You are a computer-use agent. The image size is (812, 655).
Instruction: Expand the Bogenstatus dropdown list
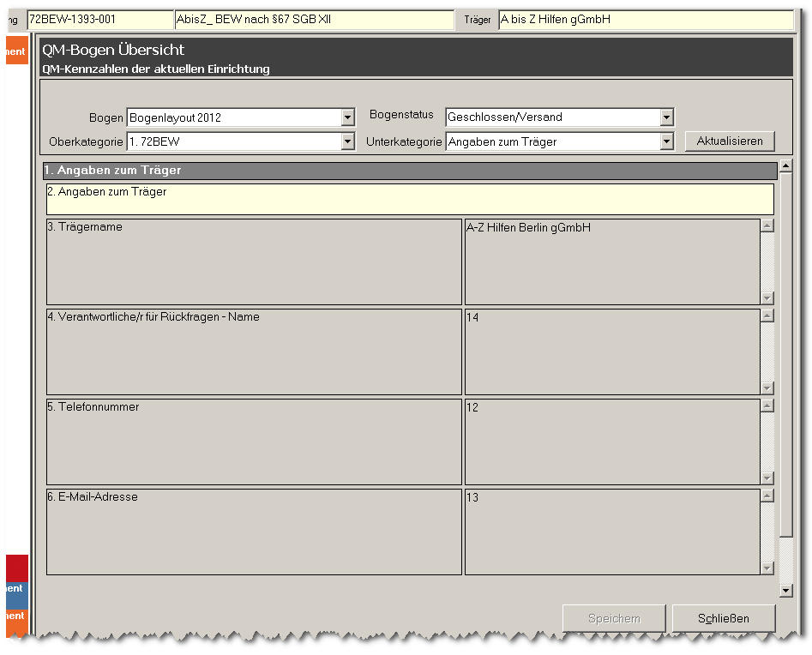click(x=666, y=117)
